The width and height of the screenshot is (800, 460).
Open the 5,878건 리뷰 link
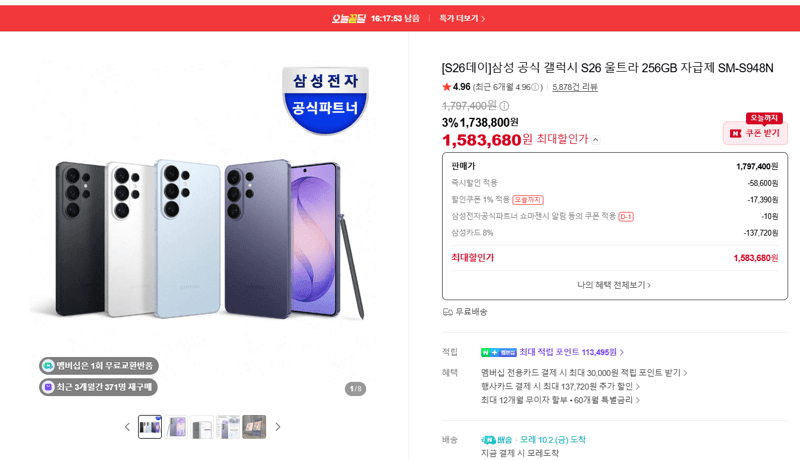coord(574,87)
